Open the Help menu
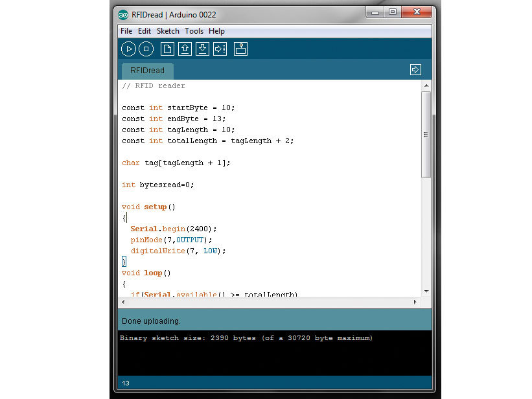532x399 pixels. (x=216, y=31)
